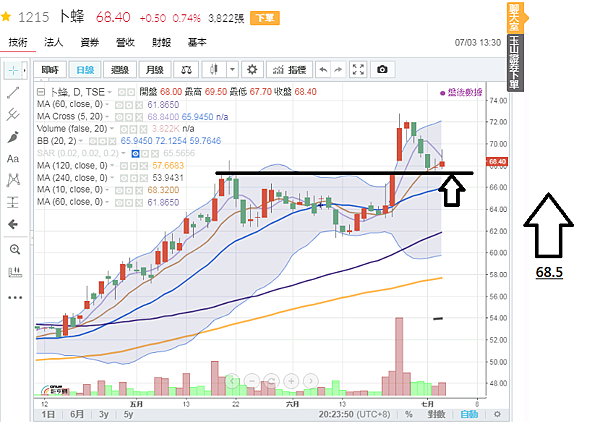Expand the cursor tool options arrow
Screen dimensions: 600x434
[24, 70]
